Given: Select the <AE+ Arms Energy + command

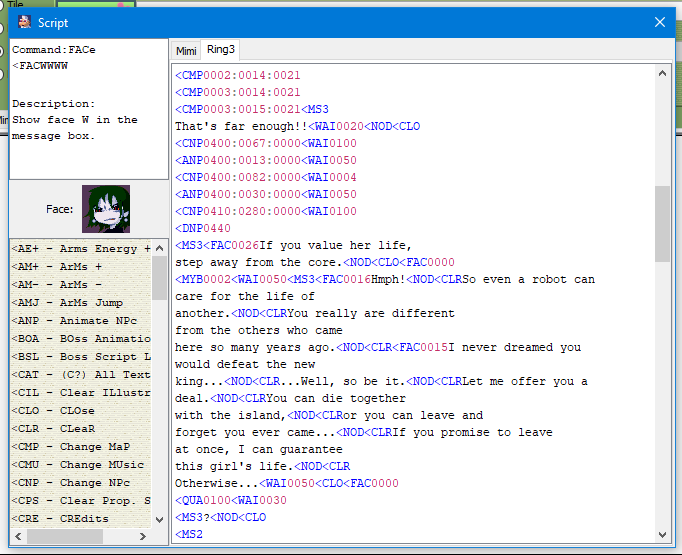Looking at the screenshot, I should point(81,249).
